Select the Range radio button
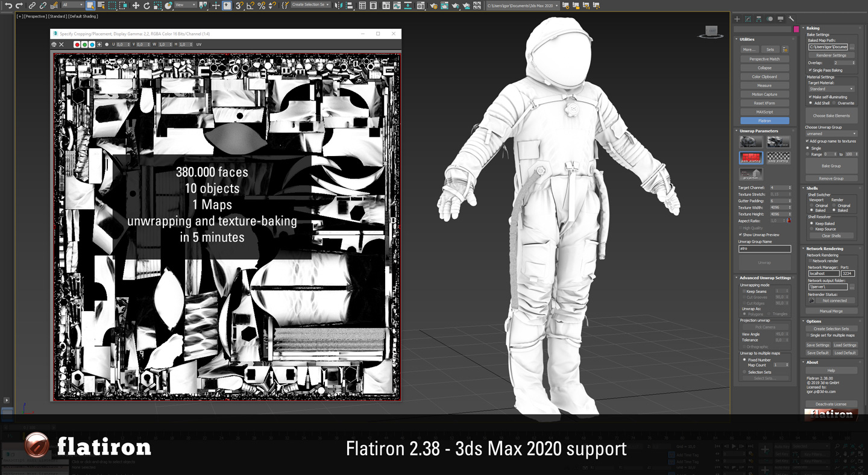 point(808,154)
